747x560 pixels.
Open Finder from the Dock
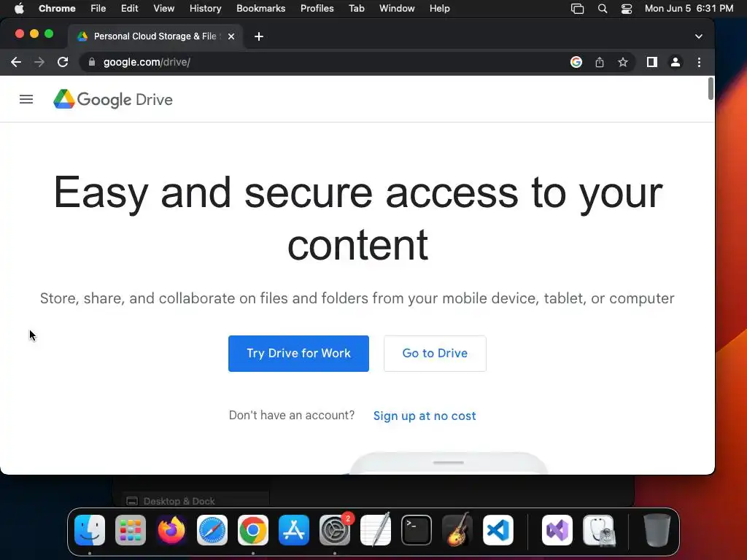(x=90, y=530)
